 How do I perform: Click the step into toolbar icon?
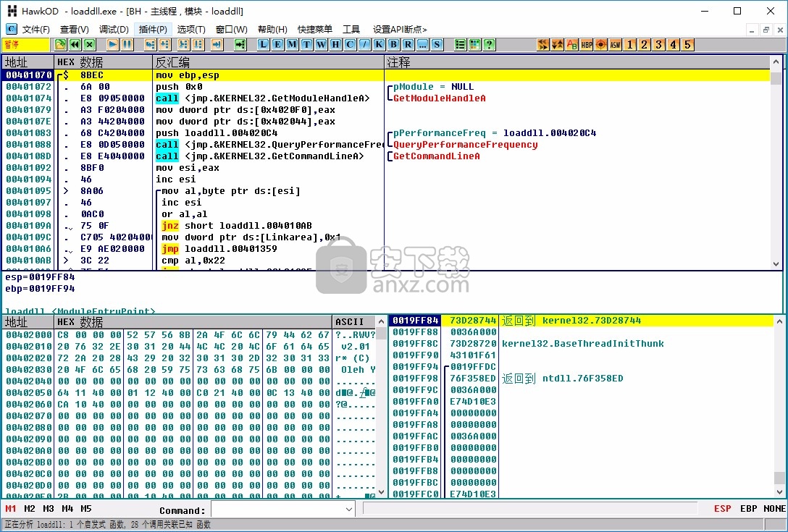pos(150,45)
